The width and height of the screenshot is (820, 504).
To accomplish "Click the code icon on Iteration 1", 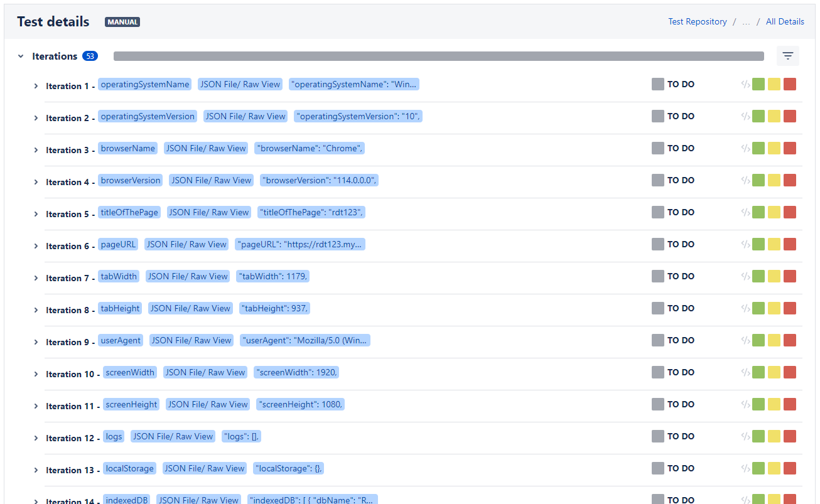I will 745,84.
